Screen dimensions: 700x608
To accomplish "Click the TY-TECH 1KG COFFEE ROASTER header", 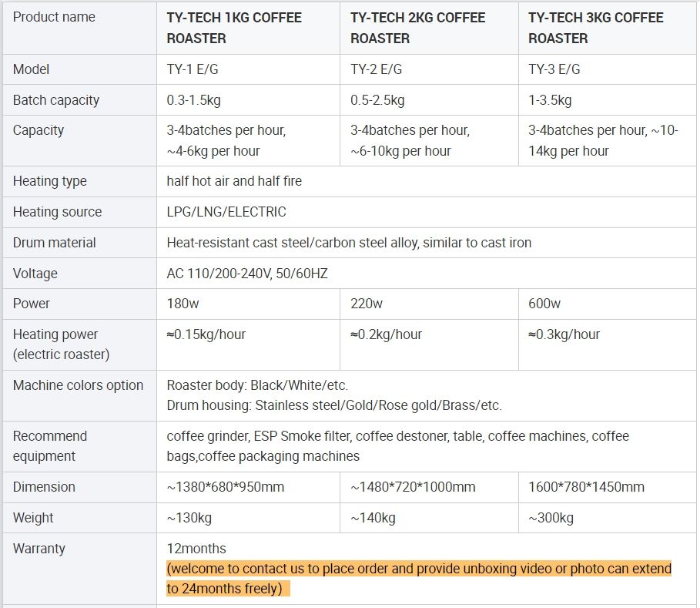I will click(234, 28).
